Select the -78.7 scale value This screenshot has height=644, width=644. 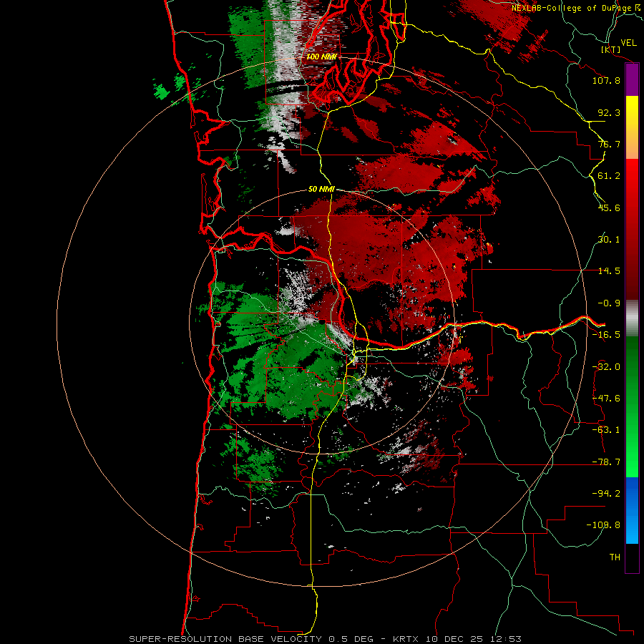(x=606, y=462)
